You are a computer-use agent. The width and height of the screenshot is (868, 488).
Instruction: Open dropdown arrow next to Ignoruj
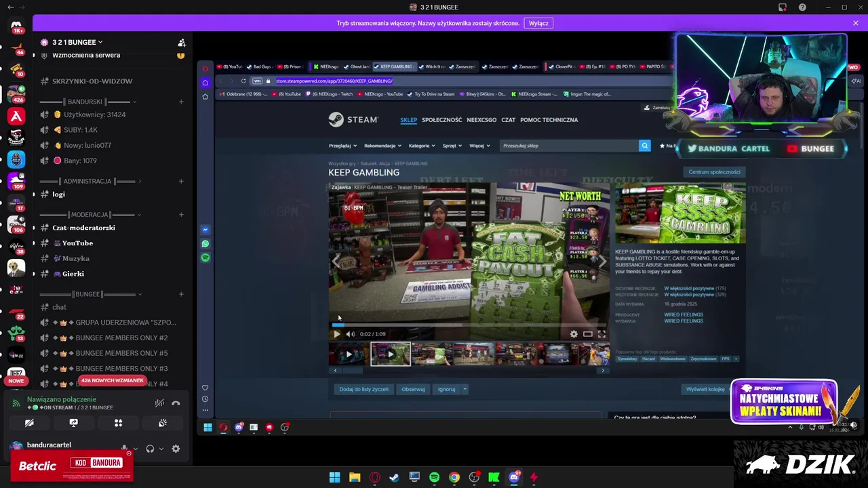pyautogui.click(x=465, y=389)
